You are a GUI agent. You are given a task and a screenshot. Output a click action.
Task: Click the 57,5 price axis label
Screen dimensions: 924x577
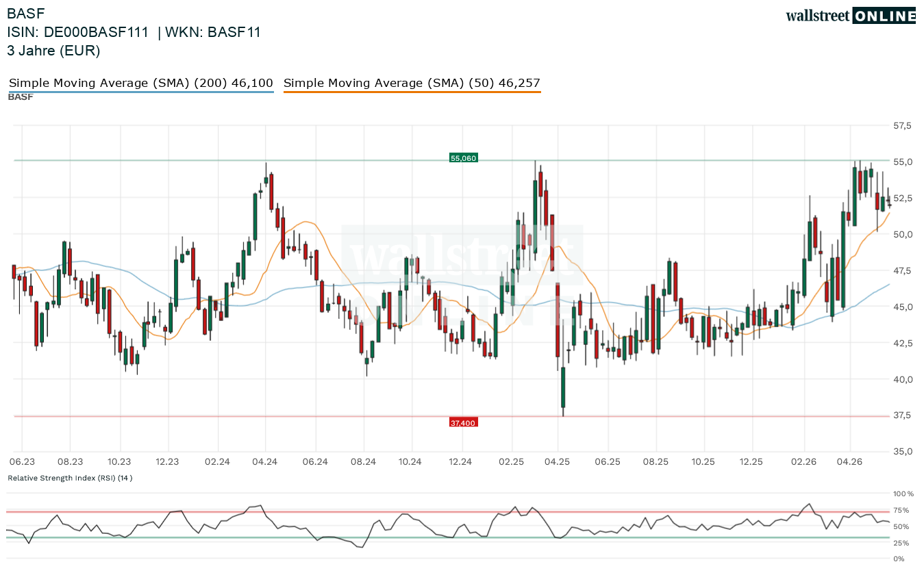coord(902,126)
